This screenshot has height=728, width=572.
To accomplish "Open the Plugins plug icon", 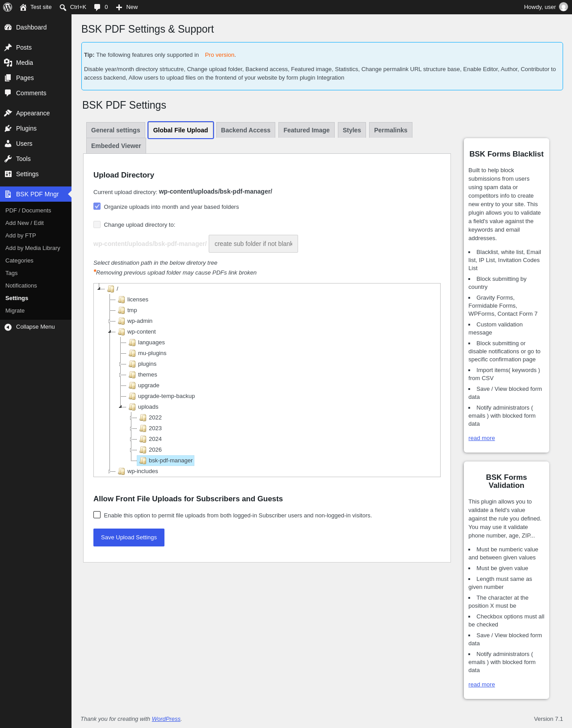I will 8,128.
